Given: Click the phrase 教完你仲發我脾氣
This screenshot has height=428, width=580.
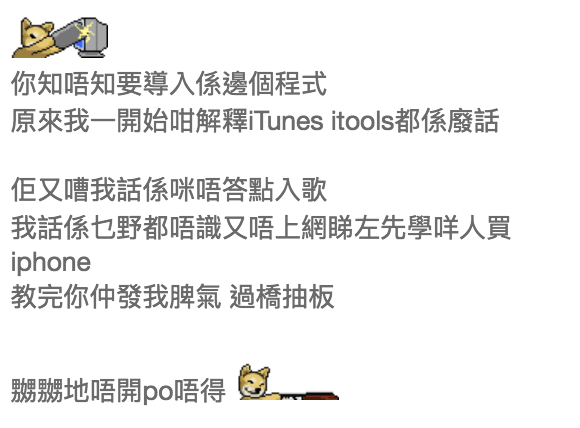Looking at the screenshot, I should pos(116,297).
